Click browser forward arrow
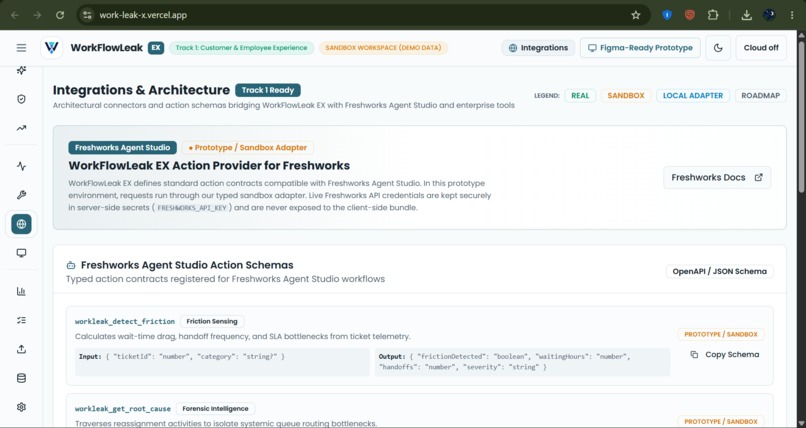The image size is (806, 428). [37, 15]
